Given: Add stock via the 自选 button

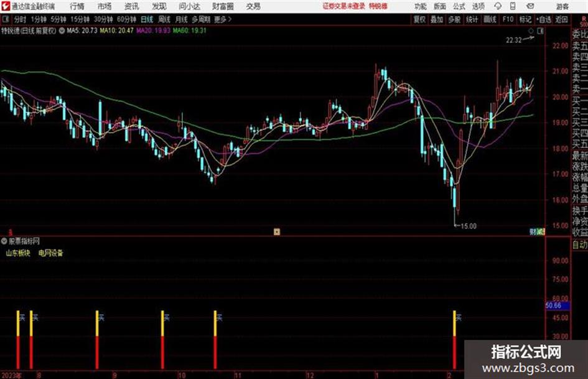Looking at the screenshot, I should coord(544,19).
